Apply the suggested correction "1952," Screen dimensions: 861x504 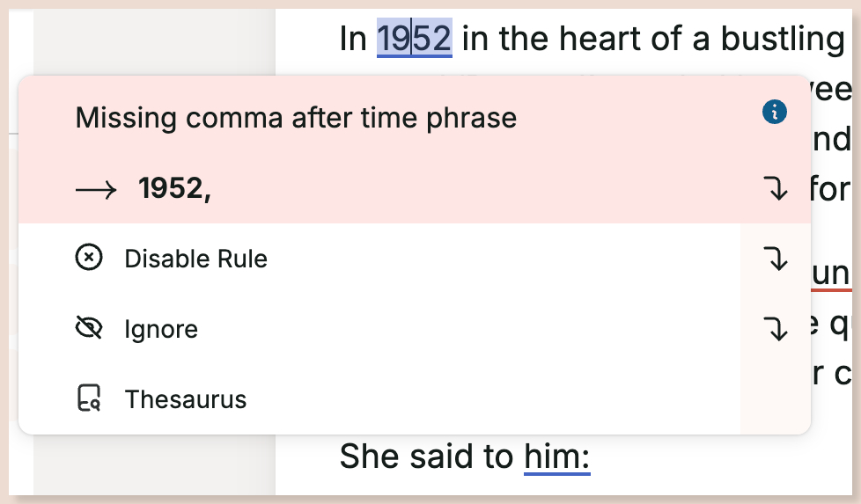click(x=174, y=188)
